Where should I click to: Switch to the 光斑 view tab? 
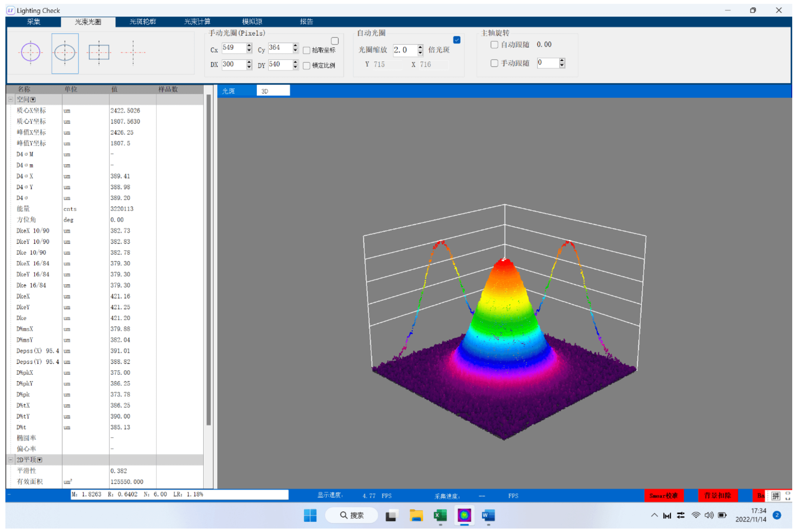point(229,91)
